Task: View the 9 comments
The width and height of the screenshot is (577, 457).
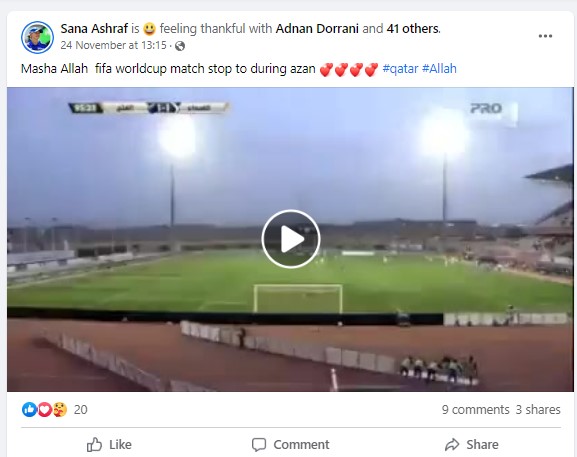Action: (475, 410)
